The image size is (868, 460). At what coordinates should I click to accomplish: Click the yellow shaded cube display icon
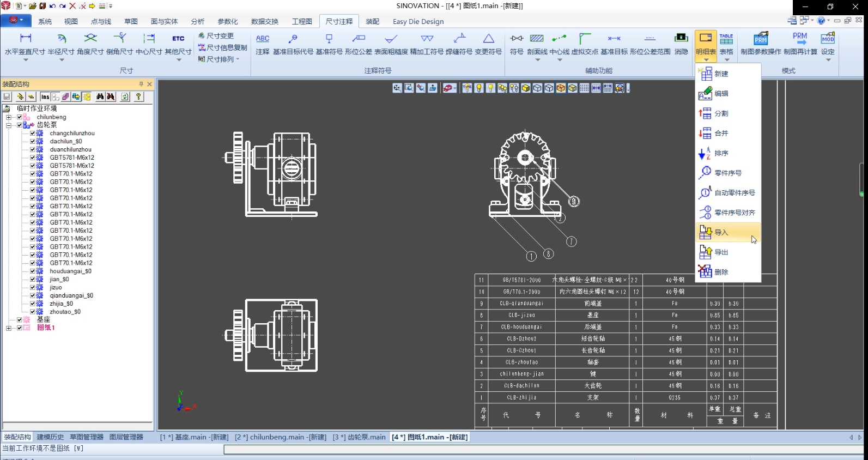[526, 88]
